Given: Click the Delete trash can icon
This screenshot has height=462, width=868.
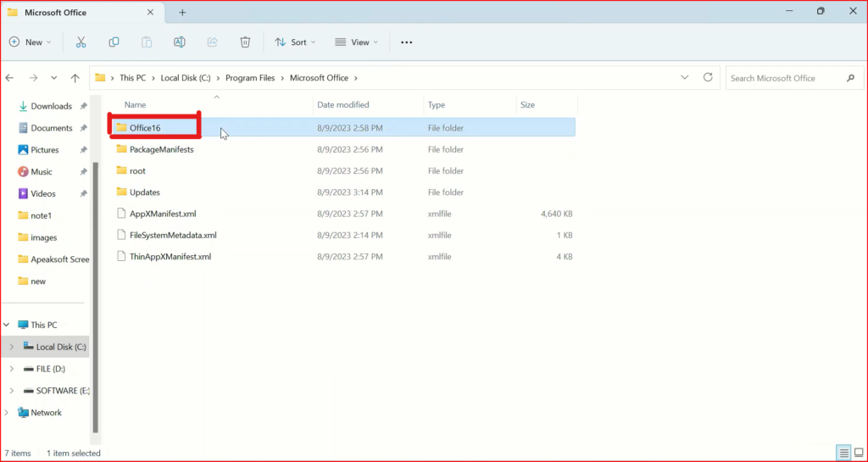Looking at the screenshot, I should 245,42.
